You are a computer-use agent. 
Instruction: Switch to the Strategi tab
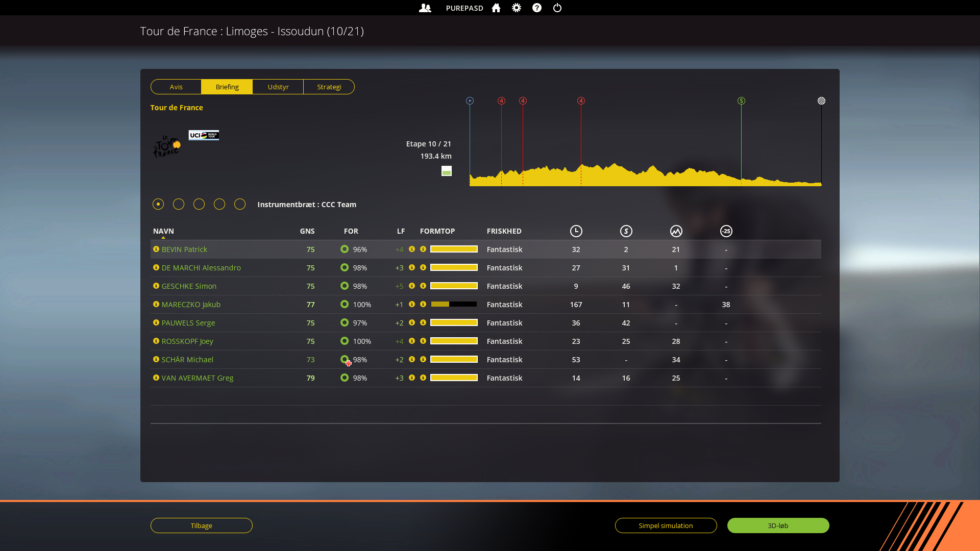[329, 87]
